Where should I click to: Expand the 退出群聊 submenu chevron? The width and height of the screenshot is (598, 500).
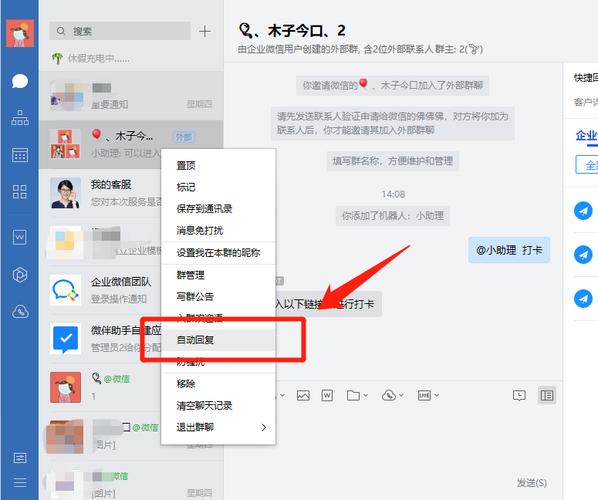[264, 427]
